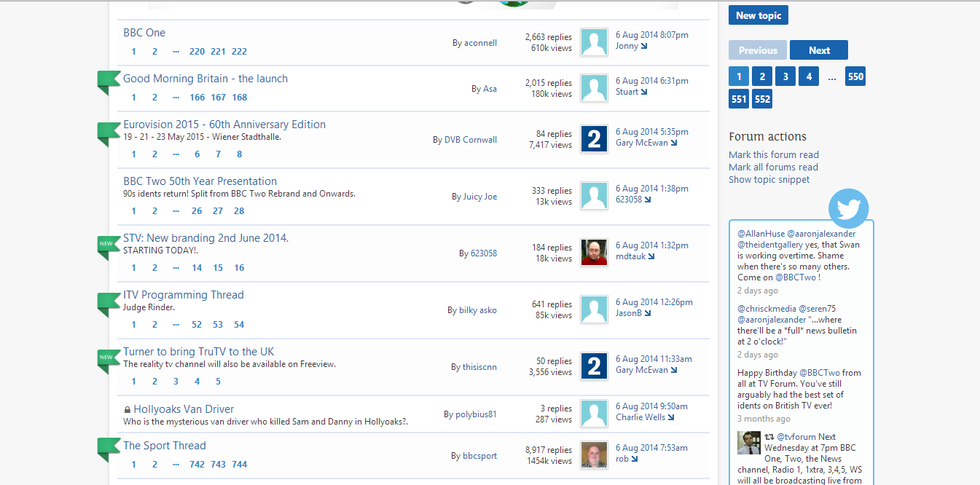
Task: Click the Twitter bird icon
Action: click(849, 209)
